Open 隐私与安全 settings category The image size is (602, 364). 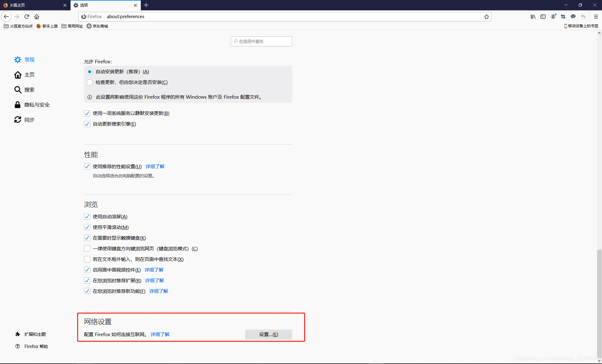[37, 105]
